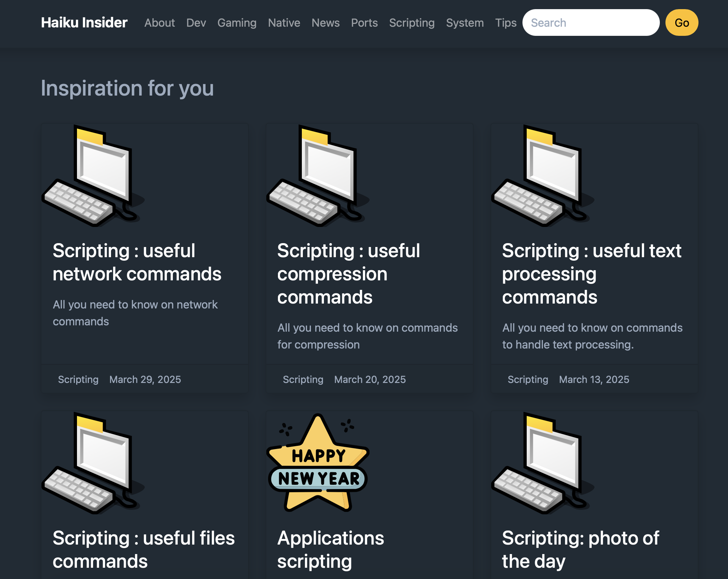728x579 pixels.
Task: Open 'Scripting: photo of the day' title
Action: tap(580, 549)
